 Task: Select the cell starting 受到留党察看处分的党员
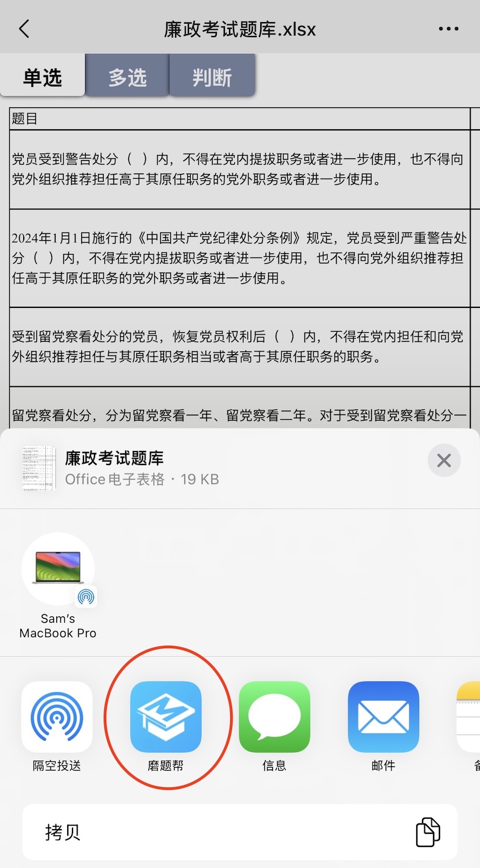click(239, 347)
